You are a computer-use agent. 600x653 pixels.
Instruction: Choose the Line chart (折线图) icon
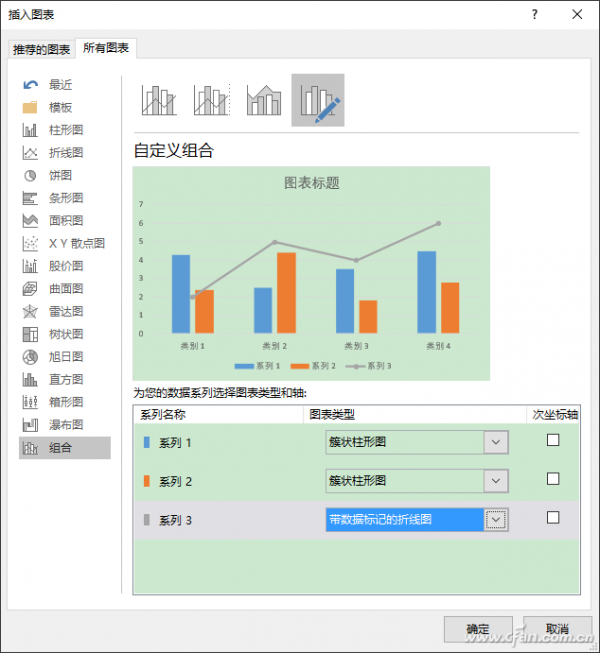[30, 153]
